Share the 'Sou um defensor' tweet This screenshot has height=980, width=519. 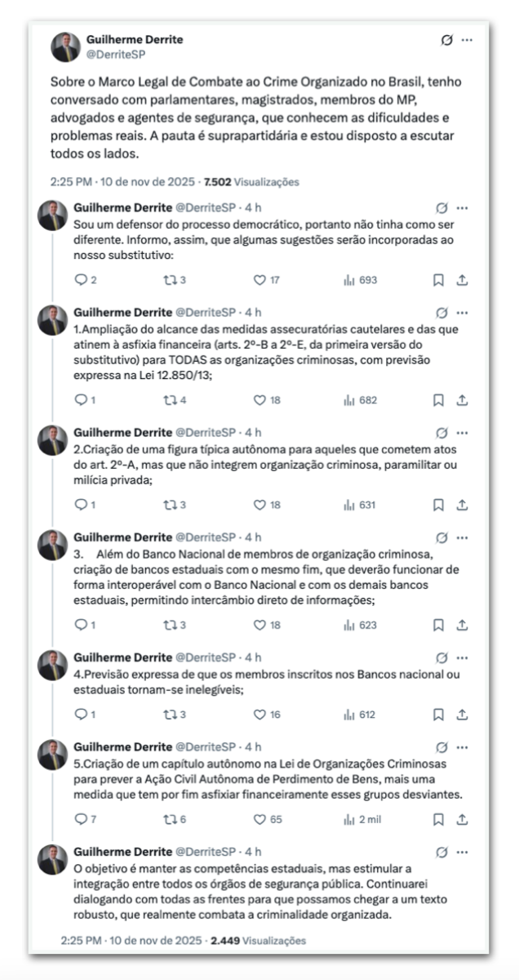tap(462, 280)
